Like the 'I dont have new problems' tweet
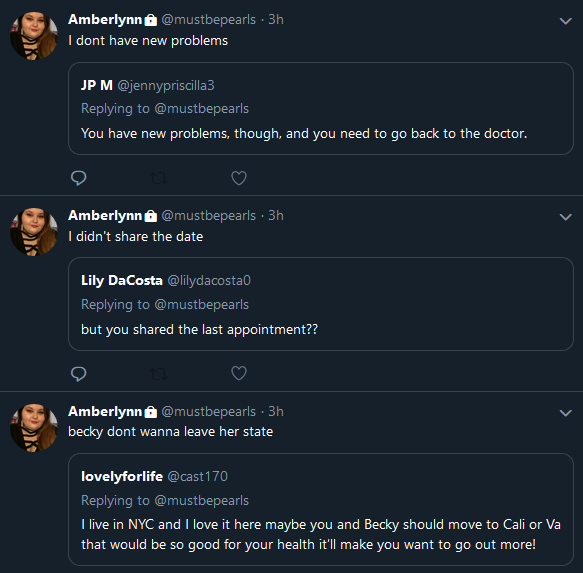Image resolution: width=583 pixels, height=573 pixels. coord(239,178)
